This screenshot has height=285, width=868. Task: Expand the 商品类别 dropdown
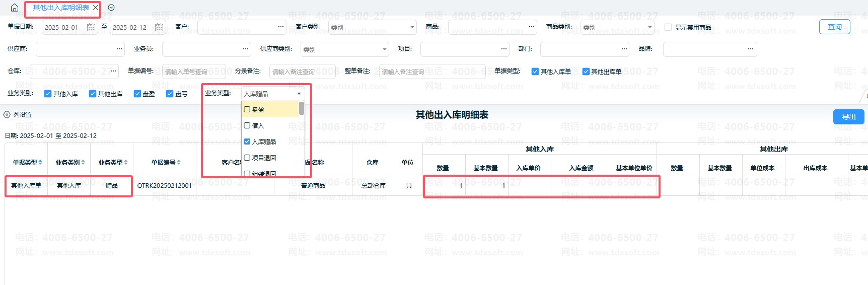[x=649, y=27]
